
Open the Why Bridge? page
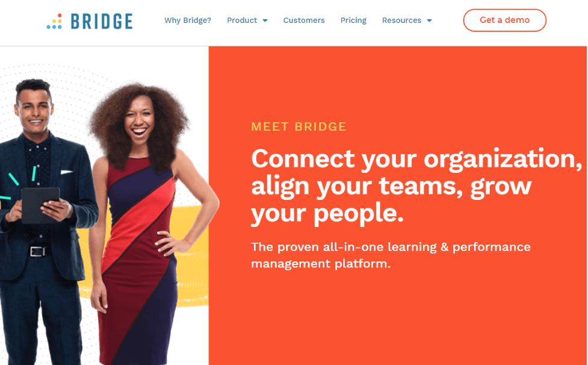pos(188,20)
